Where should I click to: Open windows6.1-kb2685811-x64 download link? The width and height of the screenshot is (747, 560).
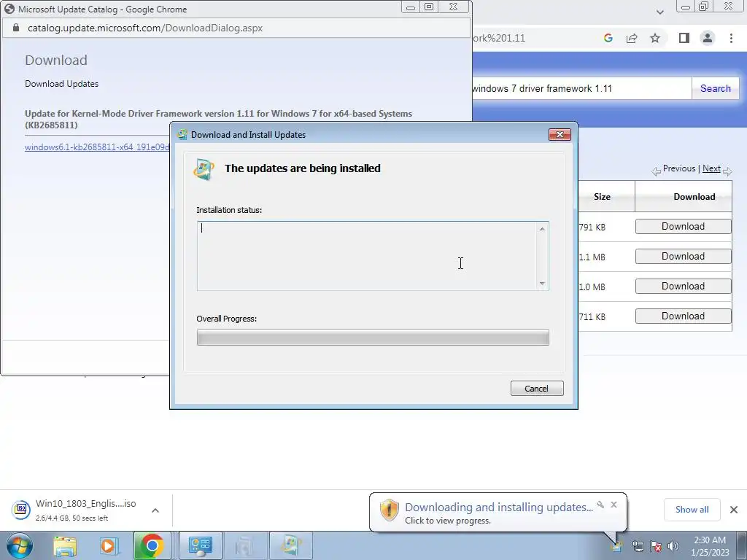coord(97,147)
